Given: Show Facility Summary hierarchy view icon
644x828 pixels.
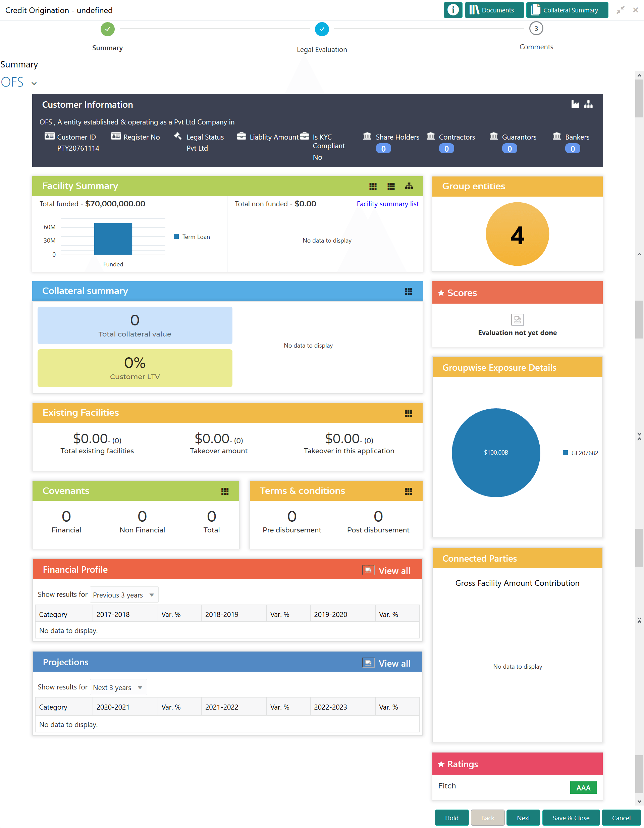Looking at the screenshot, I should pos(409,186).
